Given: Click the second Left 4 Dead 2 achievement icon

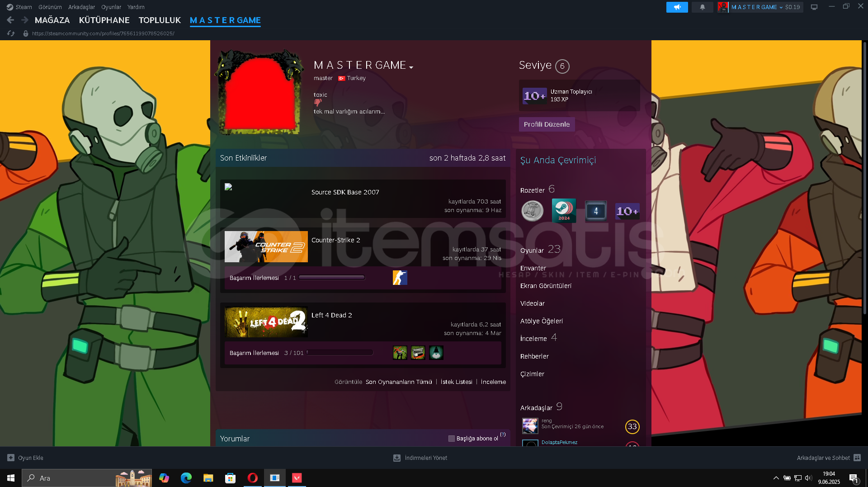Looking at the screenshot, I should (x=418, y=353).
